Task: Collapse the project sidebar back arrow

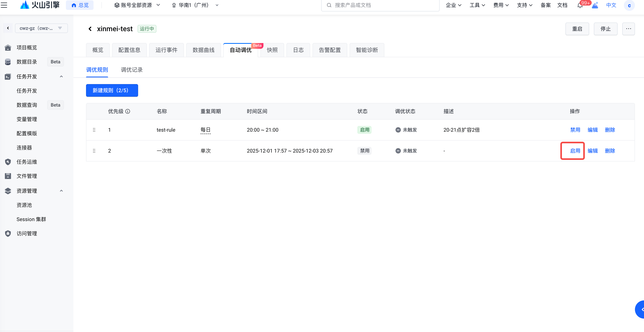Action: (8, 28)
